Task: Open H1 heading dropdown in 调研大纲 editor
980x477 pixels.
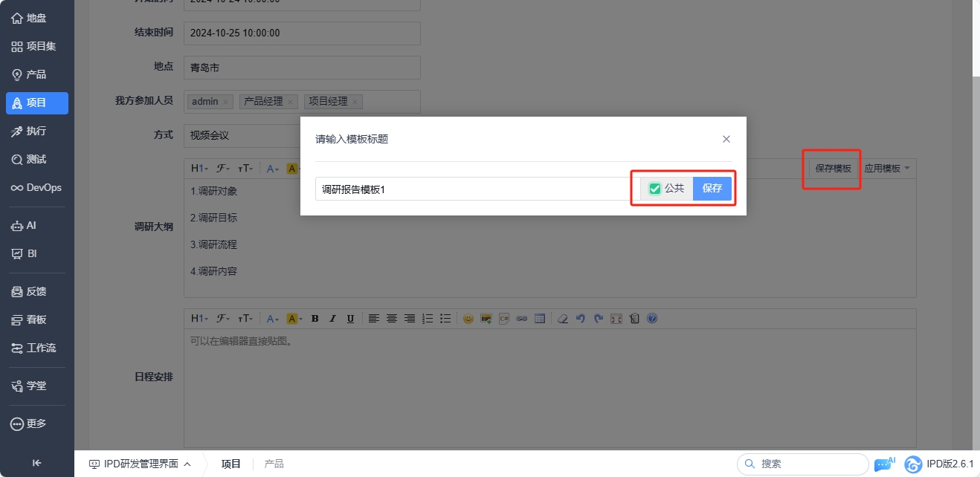Action: click(200, 169)
